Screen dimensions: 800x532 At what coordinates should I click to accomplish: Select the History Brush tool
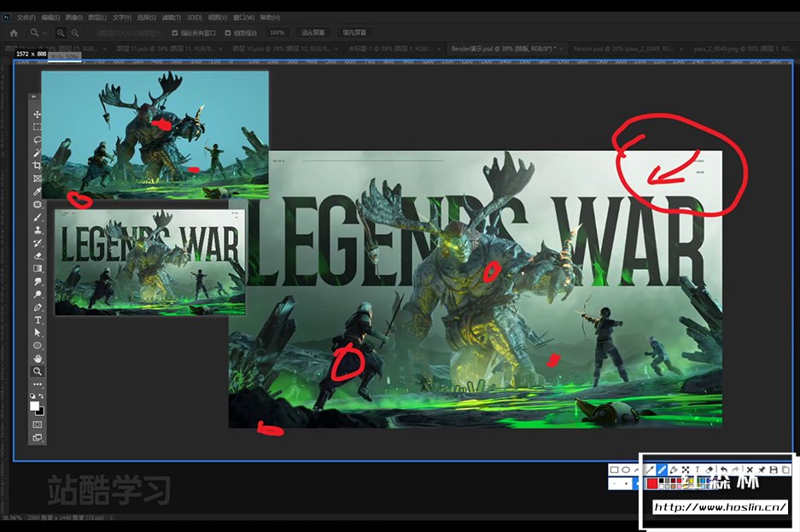38,243
